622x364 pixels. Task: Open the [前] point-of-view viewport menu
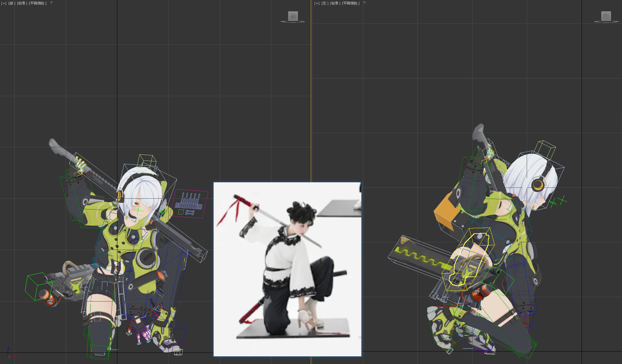click(x=12, y=3)
